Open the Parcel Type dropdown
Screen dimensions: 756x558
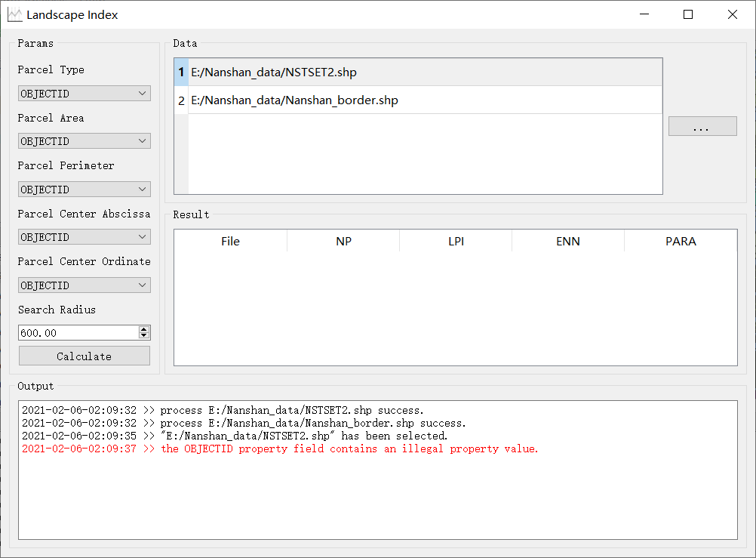[84, 94]
